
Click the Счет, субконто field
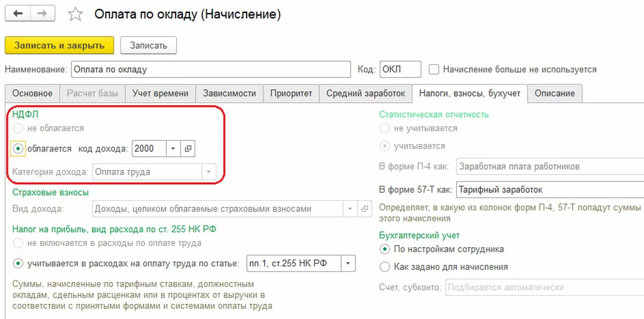(544, 287)
